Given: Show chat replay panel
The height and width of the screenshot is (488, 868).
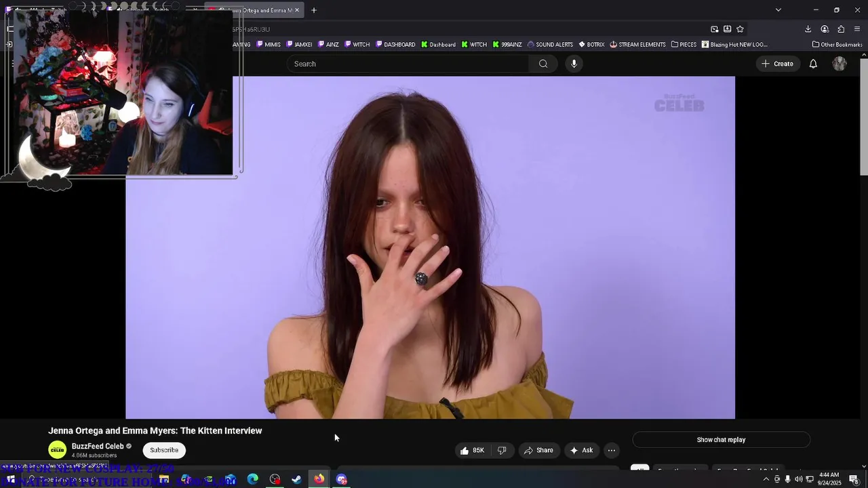Looking at the screenshot, I should coord(721,440).
